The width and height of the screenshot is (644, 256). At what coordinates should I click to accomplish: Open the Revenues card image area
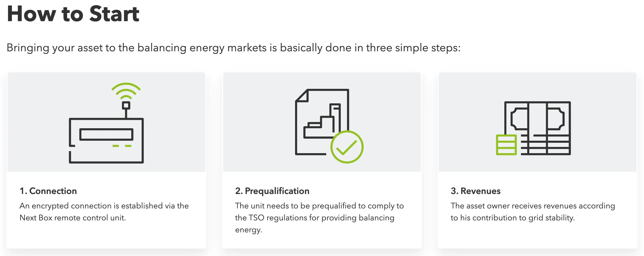tap(537, 122)
